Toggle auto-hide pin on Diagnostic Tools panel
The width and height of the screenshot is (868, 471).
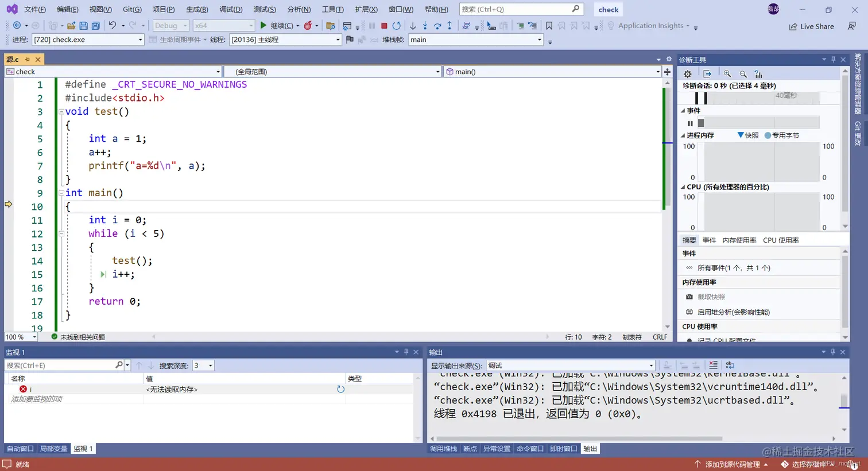[833, 60]
